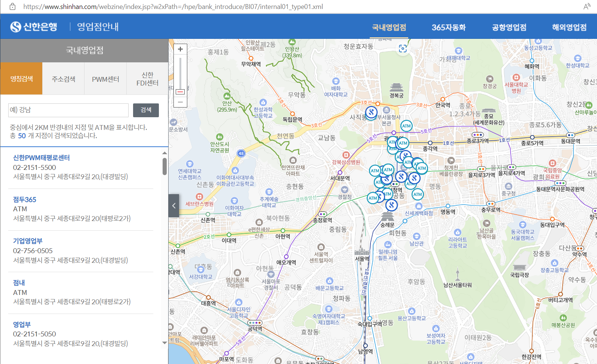Click the 밀레니엄 힐튼 서울 hotel icon
This screenshot has height=364, width=597.
[x=388, y=245]
